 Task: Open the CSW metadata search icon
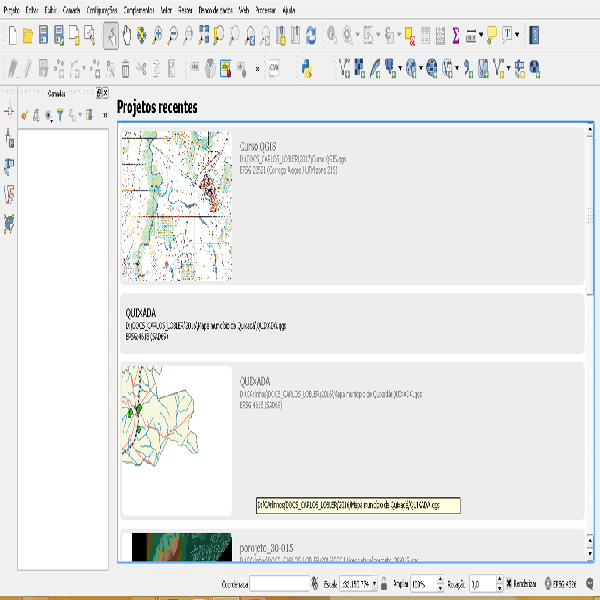pyautogui.click(x=274, y=68)
